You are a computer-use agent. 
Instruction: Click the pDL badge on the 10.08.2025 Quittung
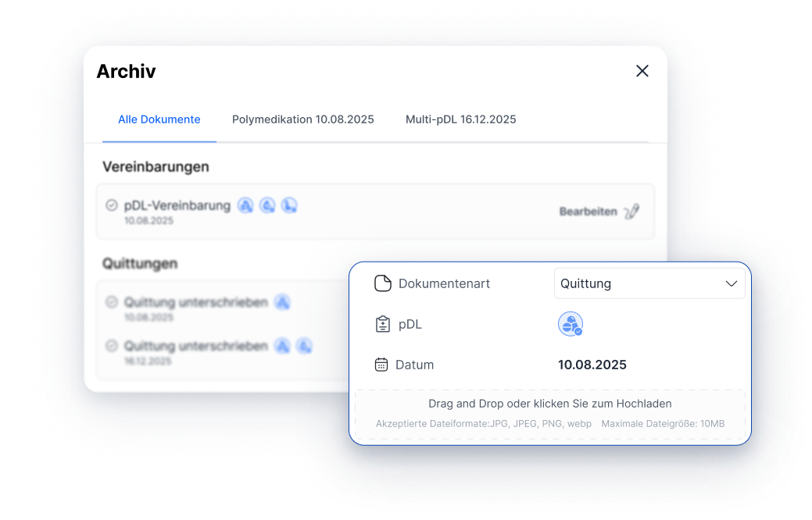click(x=283, y=302)
